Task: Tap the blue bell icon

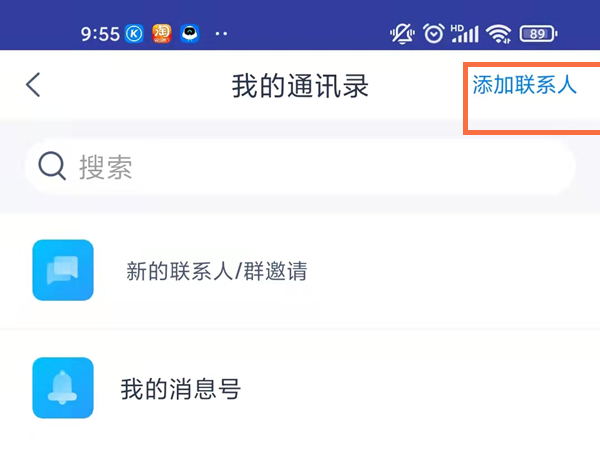Action: 63,388
